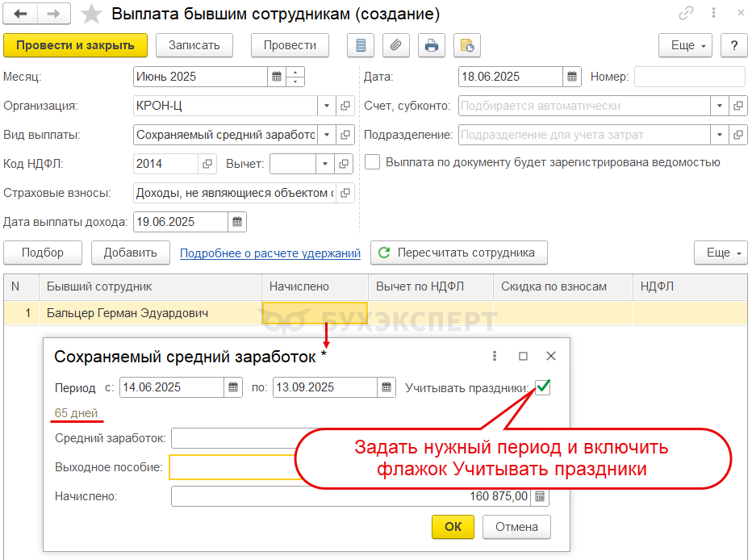
Task: Open the calendar for Дата выплаты дохода
Action: [x=237, y=222]
